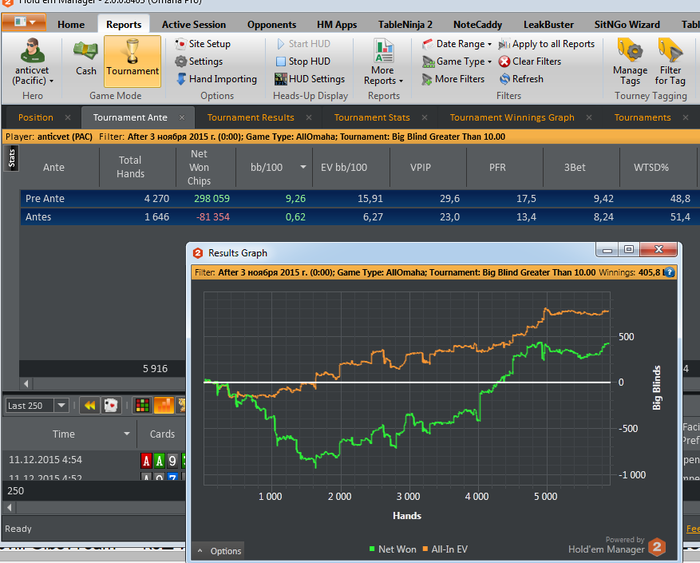Image resolution: width=700 pixels, height=563 pixels.
Task: Open HUD Settings
Action: tap(309, 79)
